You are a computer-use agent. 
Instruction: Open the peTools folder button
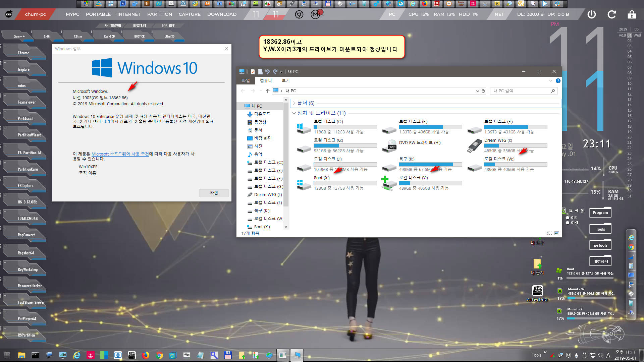(x=600, y=245)
